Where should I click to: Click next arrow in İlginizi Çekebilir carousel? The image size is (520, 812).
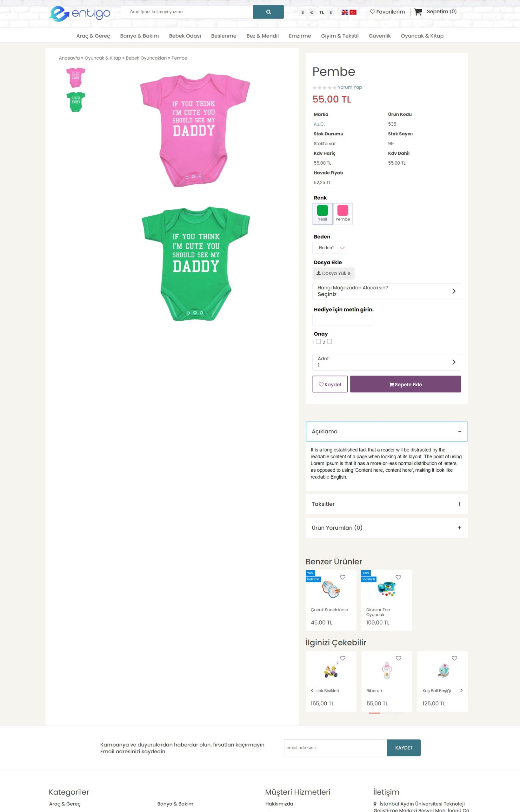tap(461, 690)
